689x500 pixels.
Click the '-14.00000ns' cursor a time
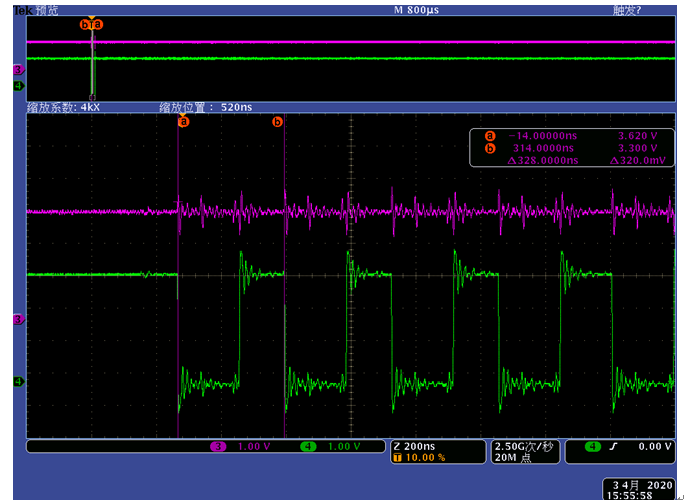pos(543,136)
